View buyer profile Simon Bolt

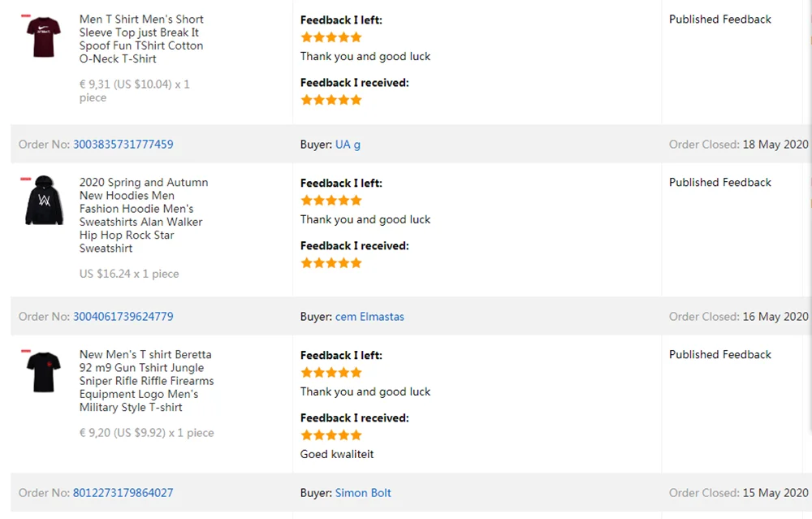(x=363, y=492)
